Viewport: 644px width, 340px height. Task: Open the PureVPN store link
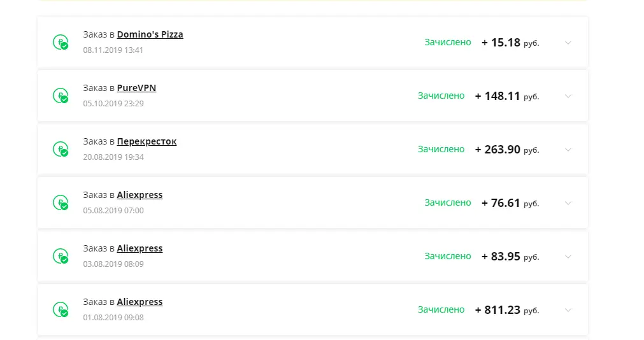pos(136,88)
